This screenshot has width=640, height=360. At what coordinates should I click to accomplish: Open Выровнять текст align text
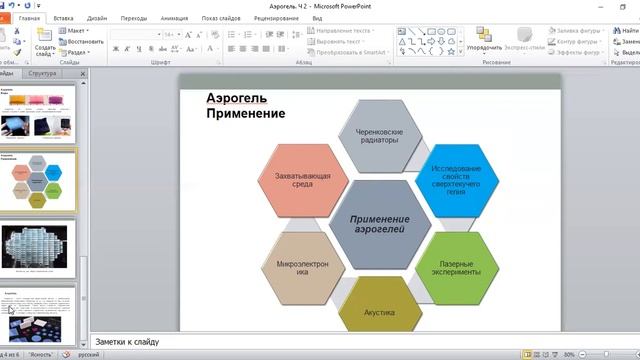(336, 42)
